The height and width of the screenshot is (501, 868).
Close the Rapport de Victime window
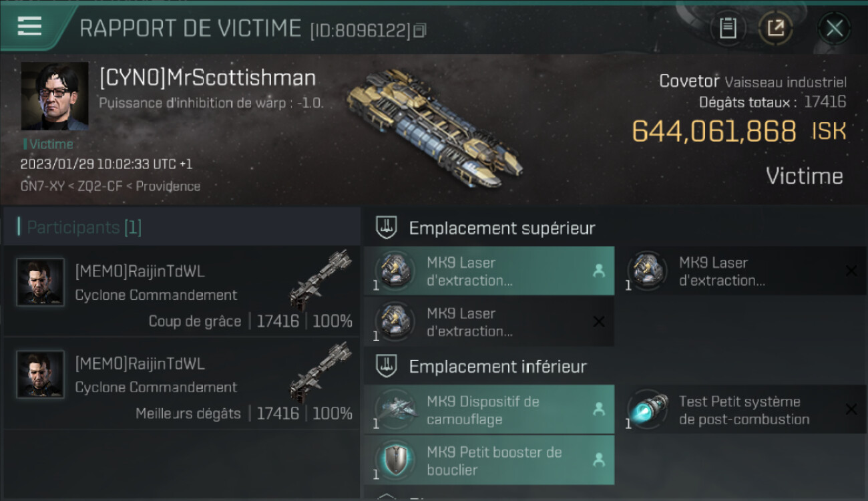tap(834, 28)
